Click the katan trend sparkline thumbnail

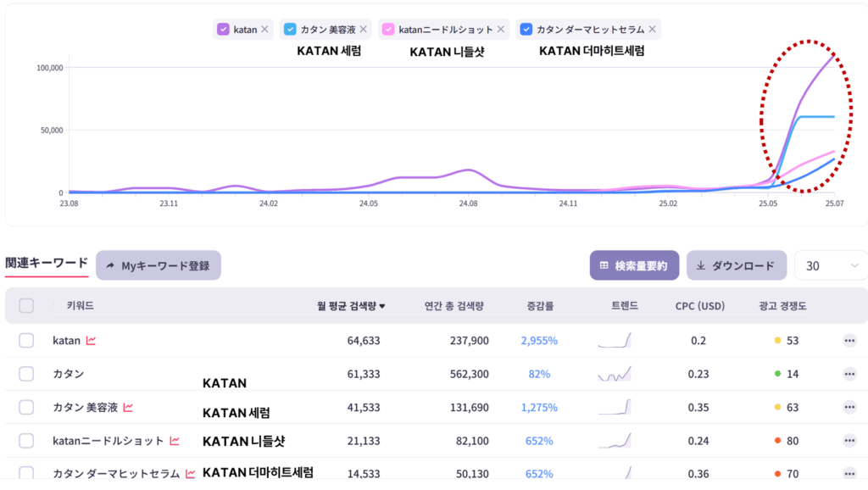(615, 340)
